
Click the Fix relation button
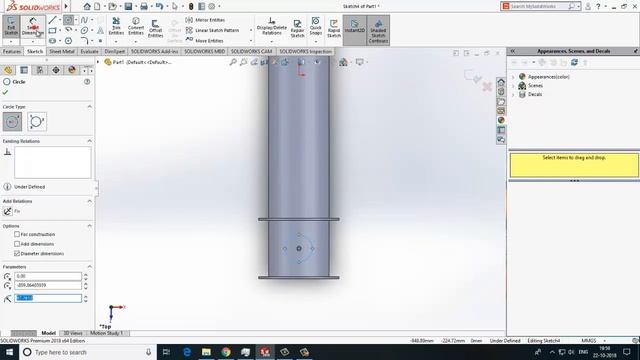pyautogui.click(x=7, y=211)
